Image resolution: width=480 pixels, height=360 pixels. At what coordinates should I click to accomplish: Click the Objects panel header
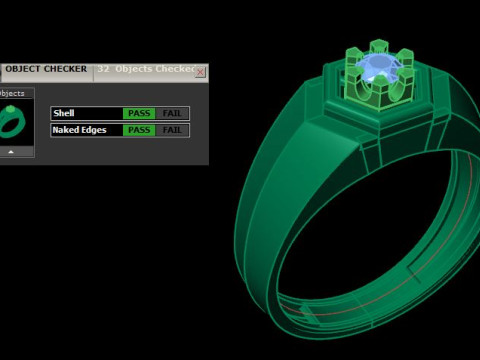[x=12, y=93]
